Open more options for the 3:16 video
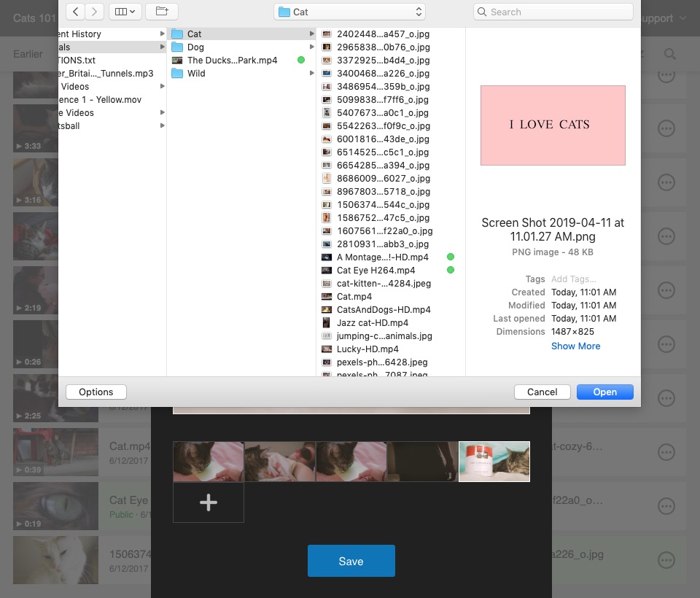700x598 pixels. 666,182
